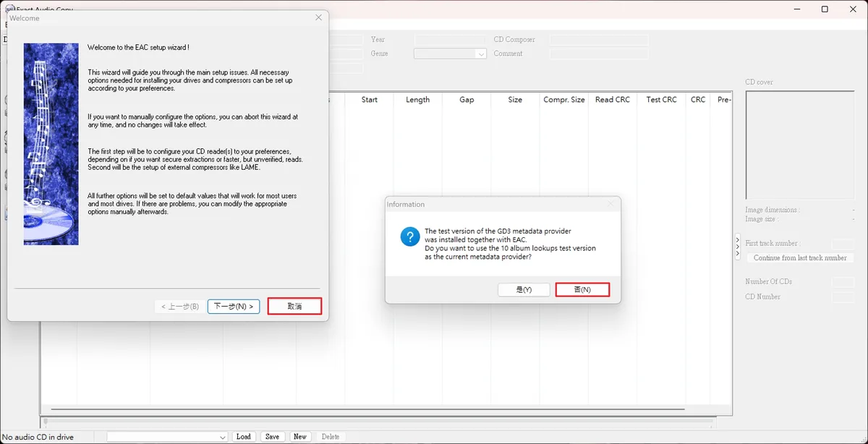Cancel the setup wizard with 取消
This screenshot has height=444, width=868.
click(x=294, y=307)
